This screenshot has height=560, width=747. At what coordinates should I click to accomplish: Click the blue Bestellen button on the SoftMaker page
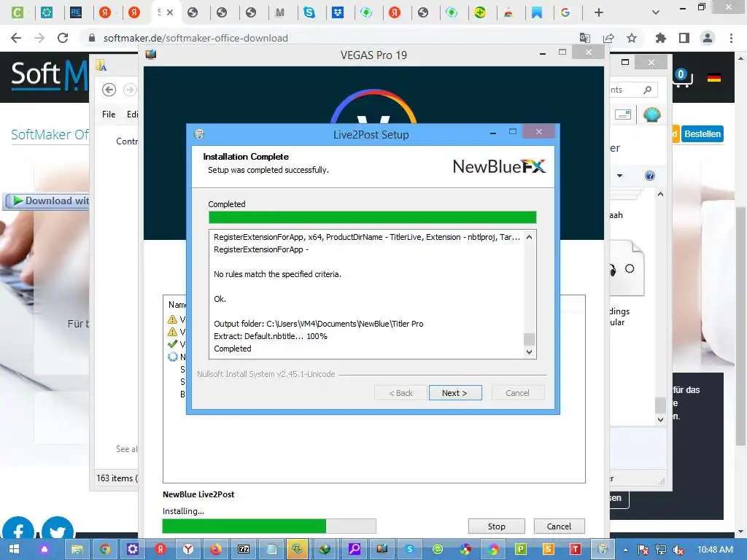click(x=703, y=134)
